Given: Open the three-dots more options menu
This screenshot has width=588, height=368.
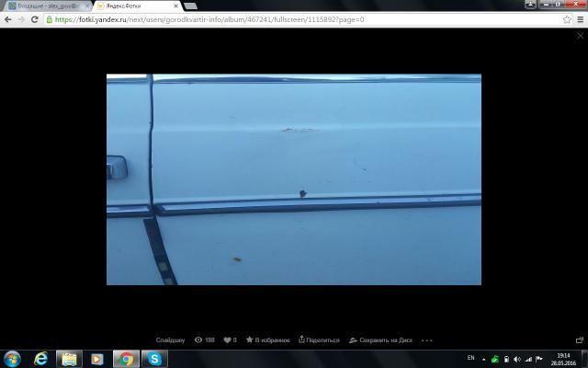Looking at the screenshot, I should (x=427, y=339).
